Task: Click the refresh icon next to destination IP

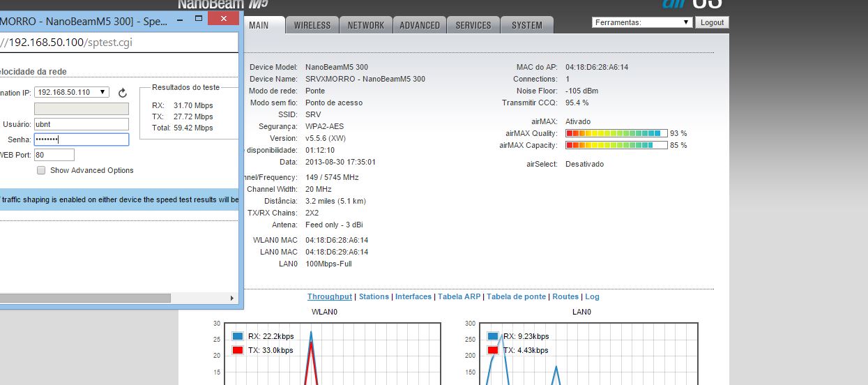Action: click(x=123, y=93)
